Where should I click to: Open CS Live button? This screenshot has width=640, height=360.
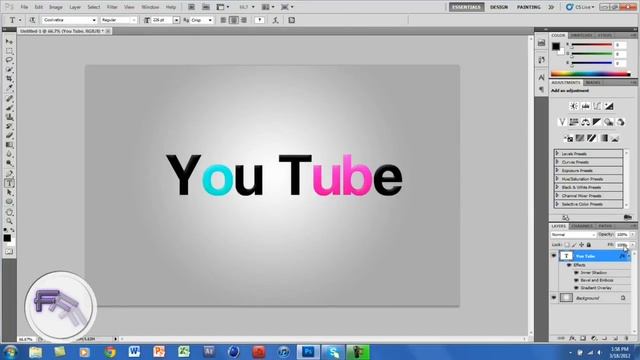pos(581,7)
